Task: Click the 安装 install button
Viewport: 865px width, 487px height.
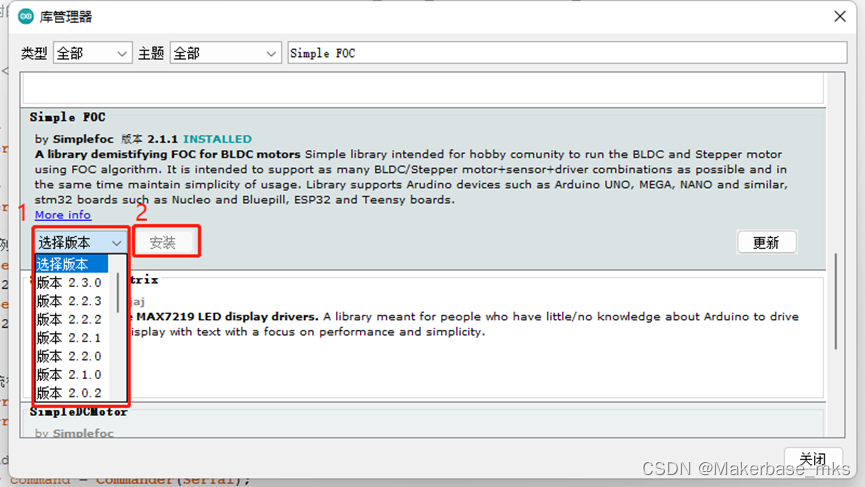Action: point(163,242)
